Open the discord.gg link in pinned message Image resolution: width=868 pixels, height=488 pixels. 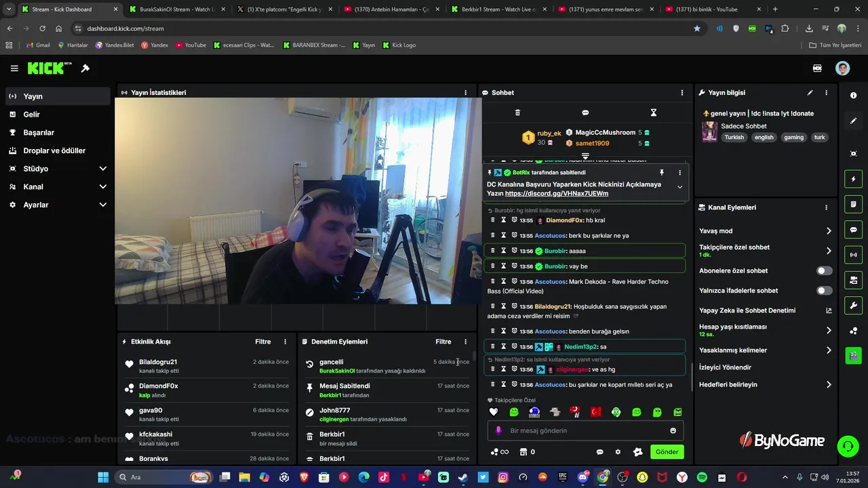click(556, 194)
